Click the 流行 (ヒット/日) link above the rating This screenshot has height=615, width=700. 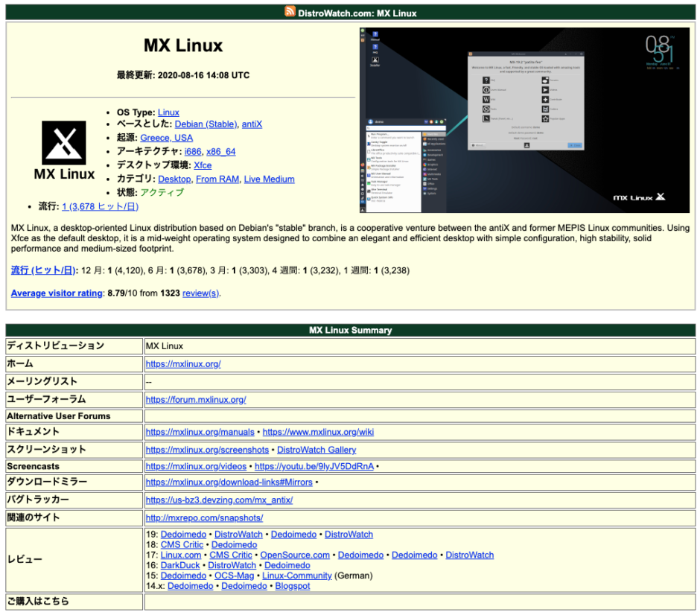click(43, 270)
